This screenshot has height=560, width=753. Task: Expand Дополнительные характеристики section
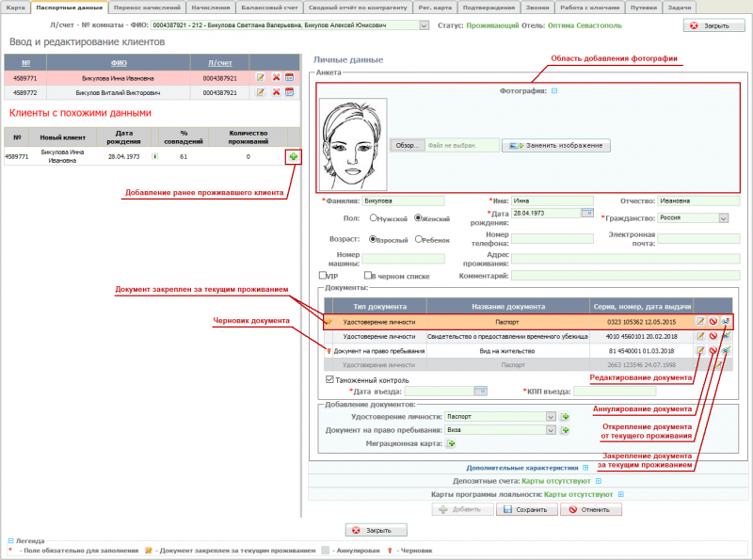584,467
